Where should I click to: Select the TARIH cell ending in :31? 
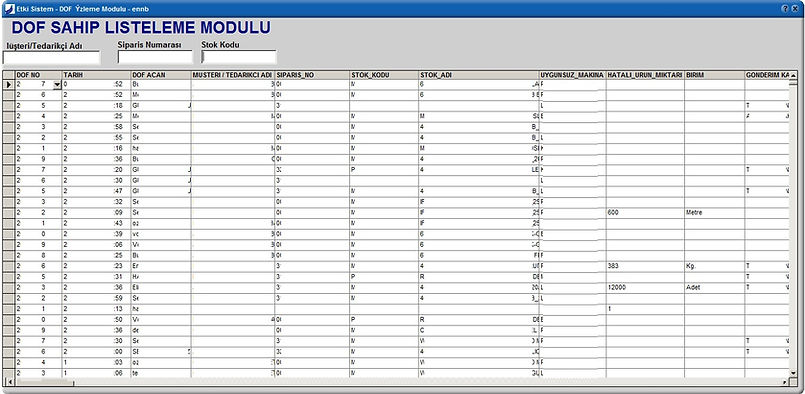coord(96,277)
